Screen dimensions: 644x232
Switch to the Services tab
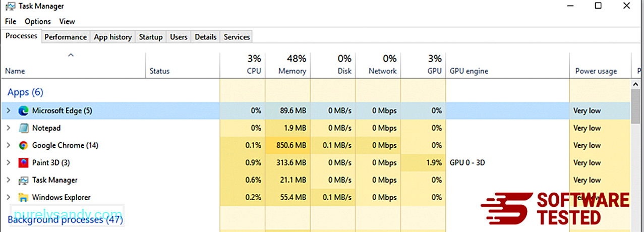point(237,37)
